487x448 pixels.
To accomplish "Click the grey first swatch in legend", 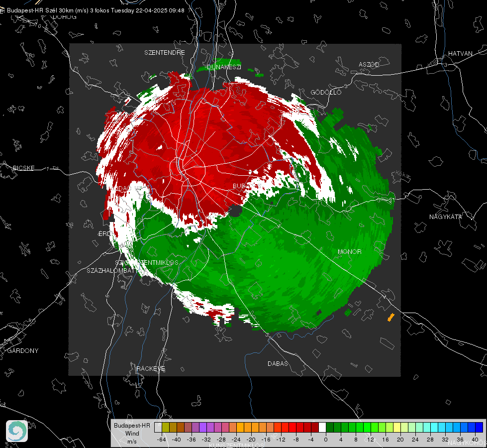I will [158, 428].
